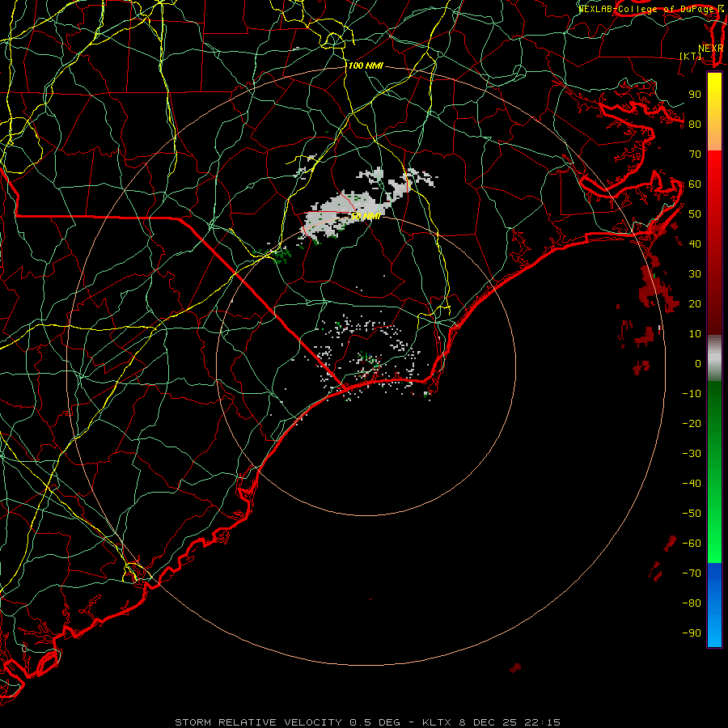
Task: Click the 30 value on the velocity scale
Action: 695,274
